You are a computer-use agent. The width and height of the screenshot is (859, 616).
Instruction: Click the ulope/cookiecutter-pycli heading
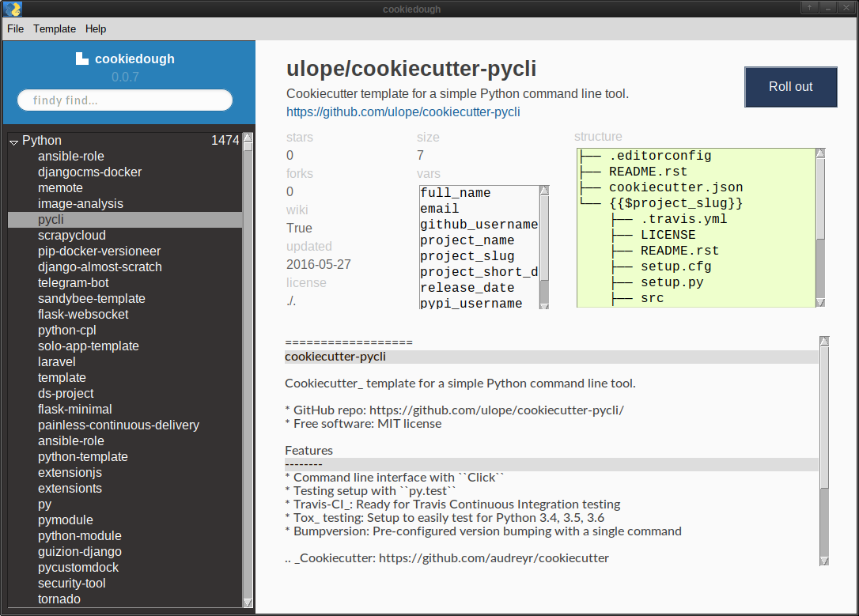click(411, 69)
